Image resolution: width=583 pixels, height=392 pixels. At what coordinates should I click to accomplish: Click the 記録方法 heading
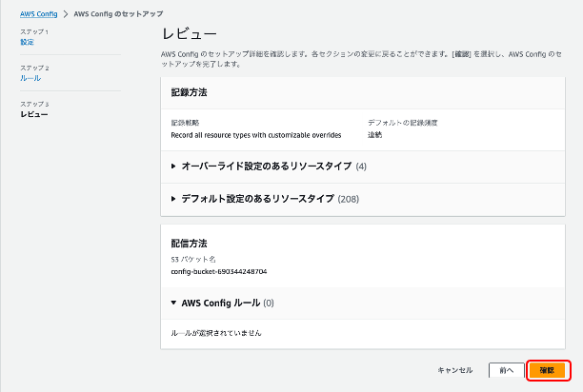coord(189,92)
